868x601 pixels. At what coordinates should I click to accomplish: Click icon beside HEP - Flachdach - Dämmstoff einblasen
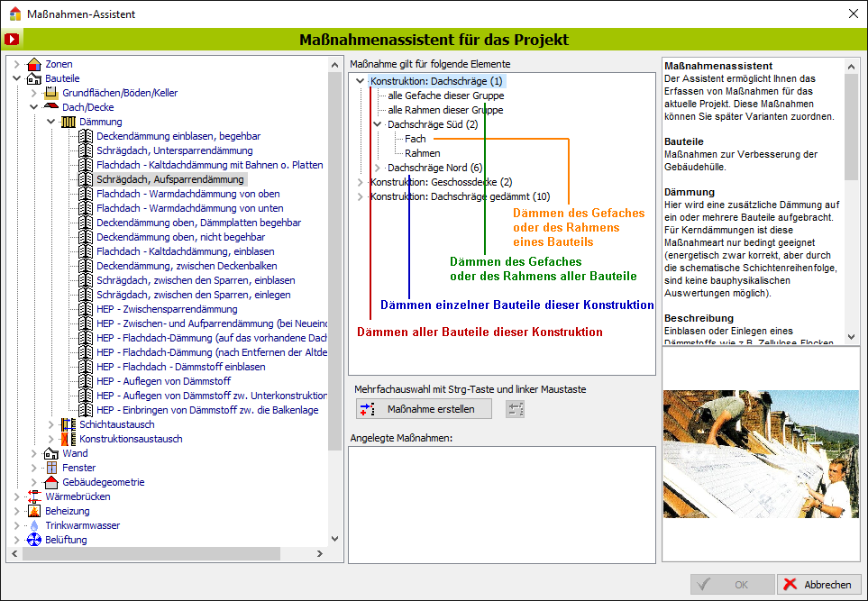pyautogui.click(x=86, y=367)
